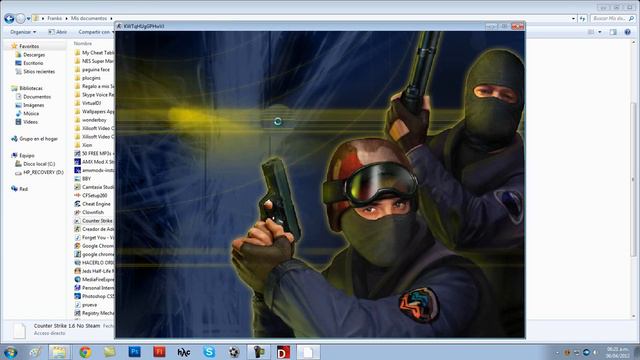Click the blank document taskbar button
Image resolution: width=640 pixels, height=360 pixels.
(308, 352)
